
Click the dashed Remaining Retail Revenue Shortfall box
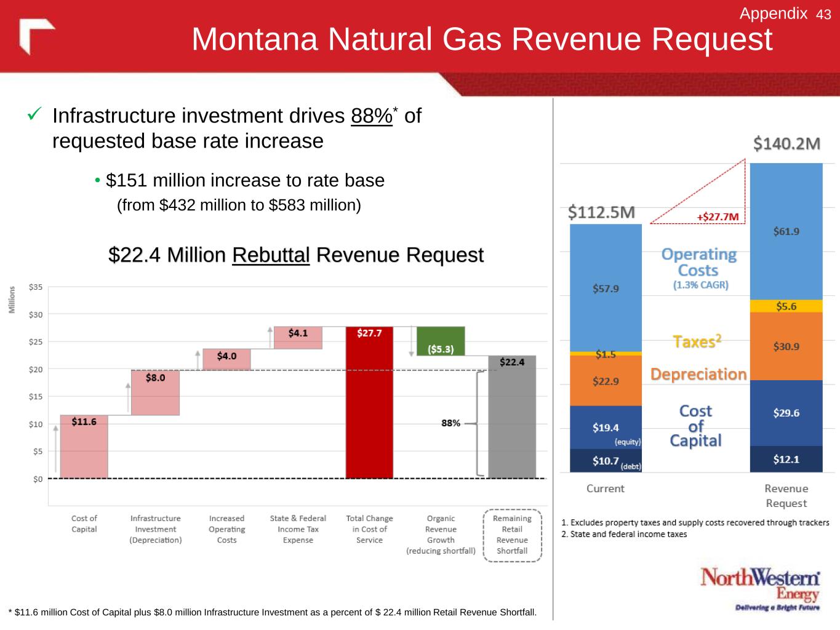click(512, 535)
